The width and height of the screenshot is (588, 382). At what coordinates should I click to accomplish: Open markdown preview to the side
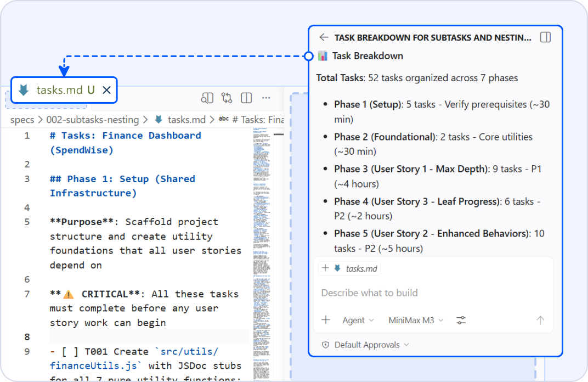tap(207, 98)
